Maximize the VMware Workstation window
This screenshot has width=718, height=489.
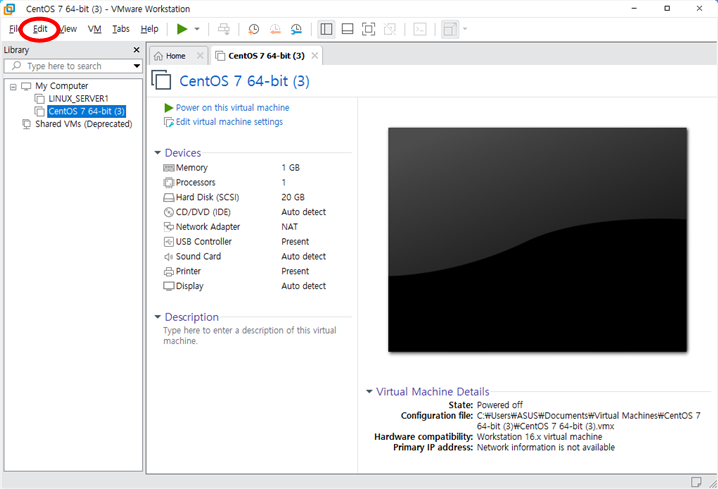[667, 8]
